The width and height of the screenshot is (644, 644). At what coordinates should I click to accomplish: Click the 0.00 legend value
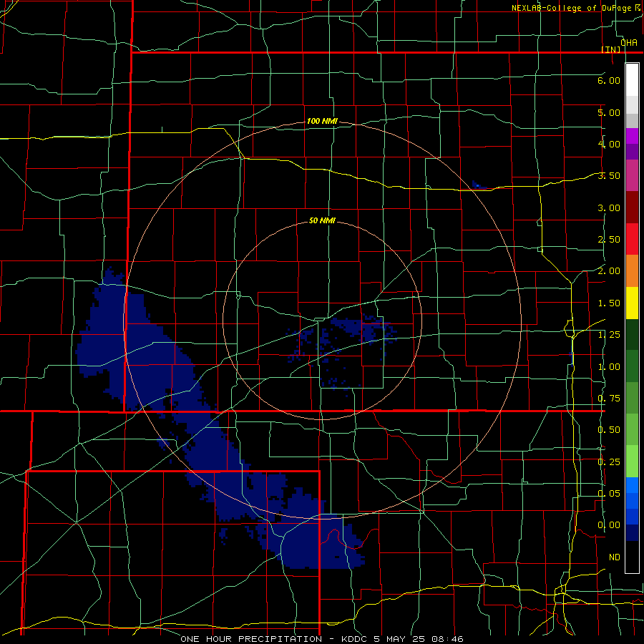tap(609, 525)
